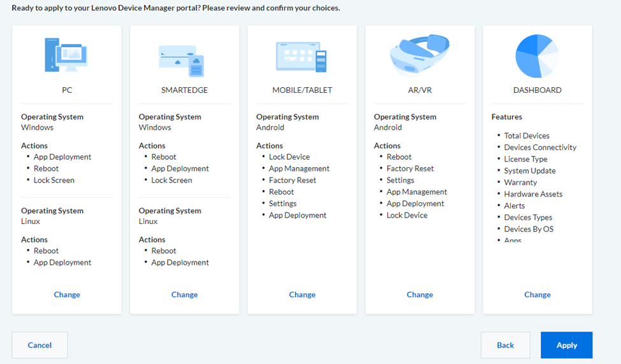The width and height of the screenshot is (621, 364).
Task: Click Alerts dashboard feature
Action: pos(514,206)
